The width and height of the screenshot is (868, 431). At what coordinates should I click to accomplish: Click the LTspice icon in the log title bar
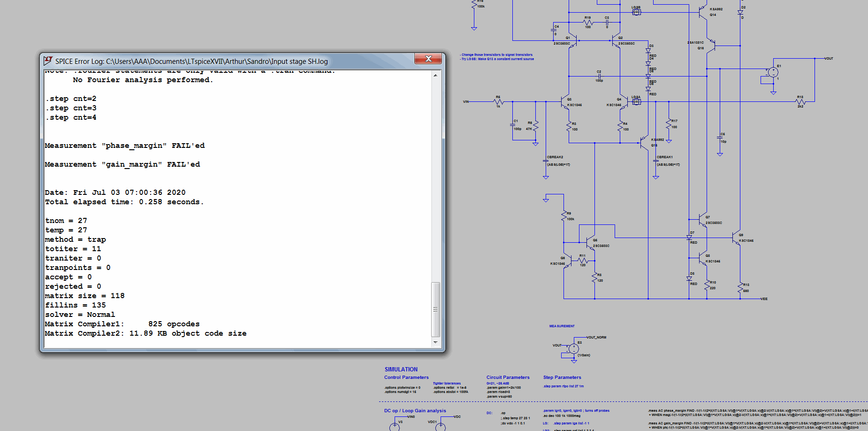(48, 61)
